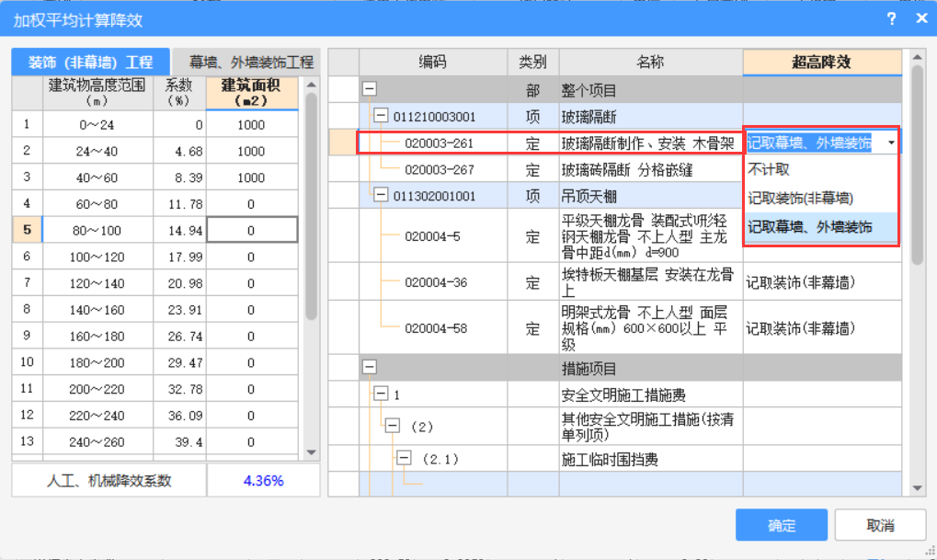
Task: Click the help question mark icon
Action: coord(891,19)
